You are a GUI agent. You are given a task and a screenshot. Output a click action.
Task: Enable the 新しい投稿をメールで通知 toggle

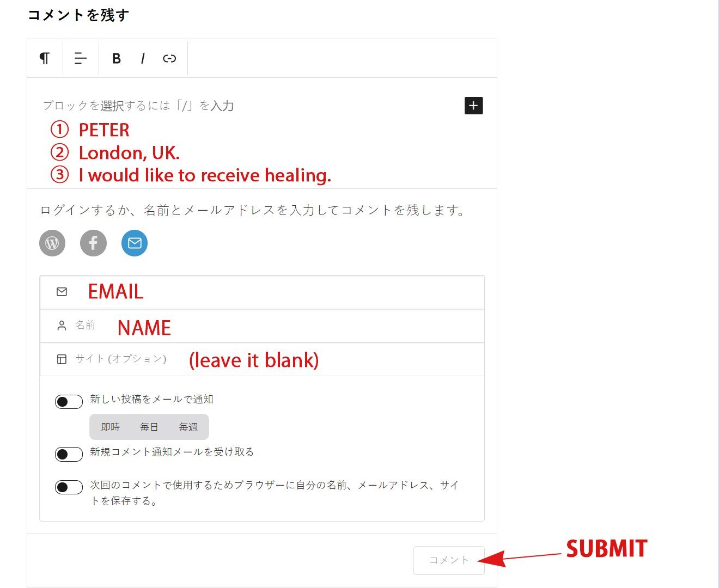click(69, 402)
